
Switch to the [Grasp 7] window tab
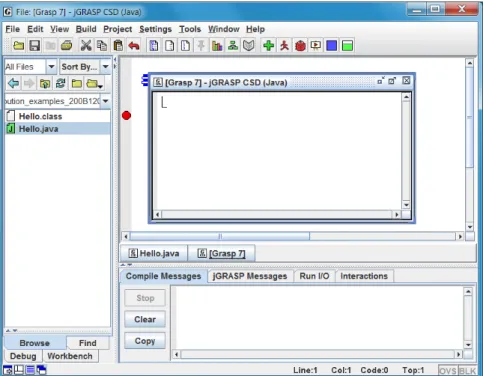[221, 253]
